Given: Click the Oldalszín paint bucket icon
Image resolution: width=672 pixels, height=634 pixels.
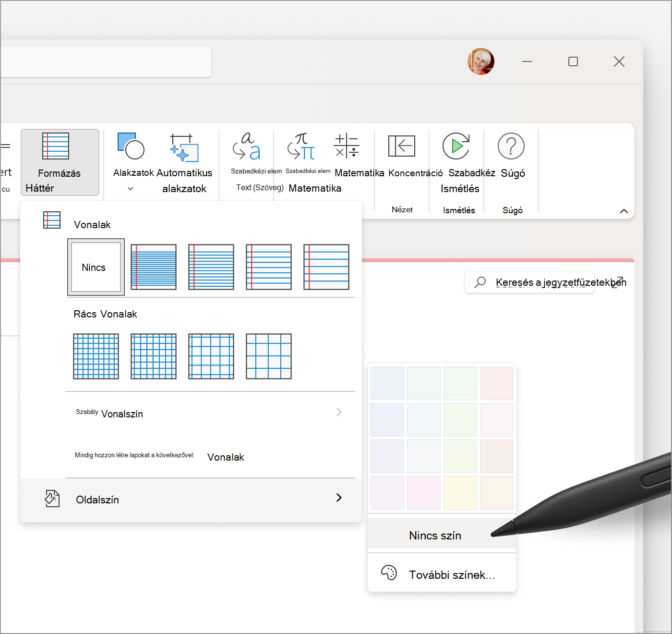Looking at the screenshot, I should [52, 499].
